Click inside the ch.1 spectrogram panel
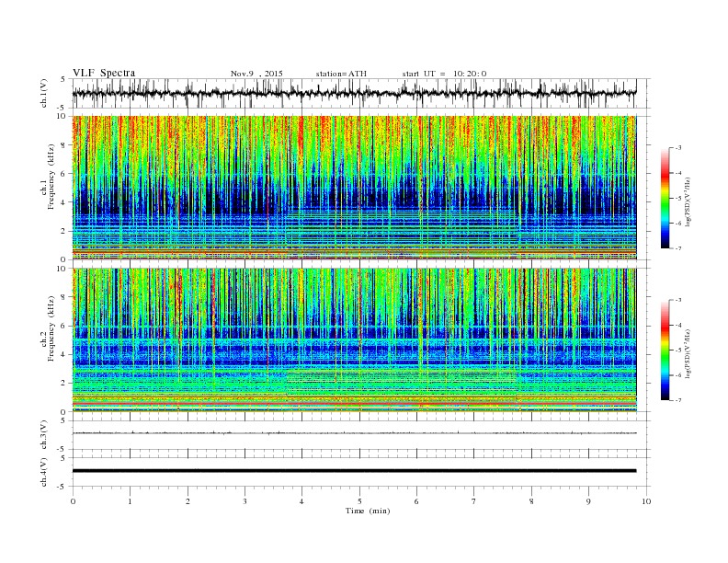The image size is (728, 563). click(355, 188)
